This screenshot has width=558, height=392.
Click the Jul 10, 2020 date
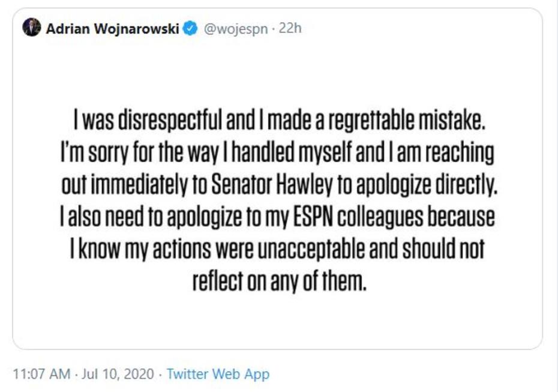(118, 374)
